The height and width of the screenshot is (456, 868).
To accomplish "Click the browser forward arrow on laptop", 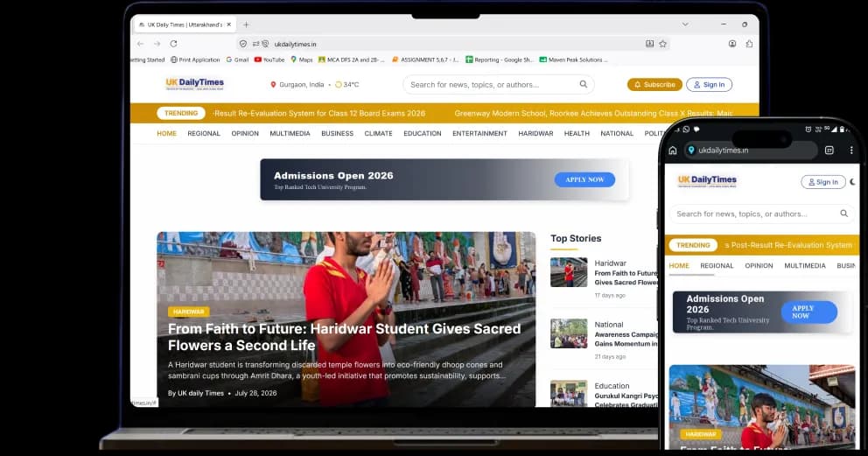I will tap(157, 44).
